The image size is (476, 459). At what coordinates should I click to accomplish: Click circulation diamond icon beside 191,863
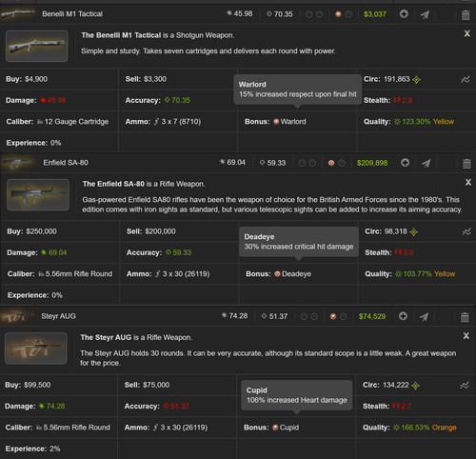pyautogui.click(x=416, y=80)
